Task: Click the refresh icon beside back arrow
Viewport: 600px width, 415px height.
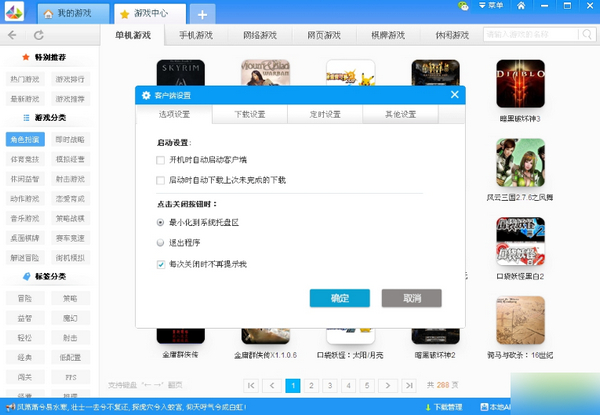Action: click(38, 35)
